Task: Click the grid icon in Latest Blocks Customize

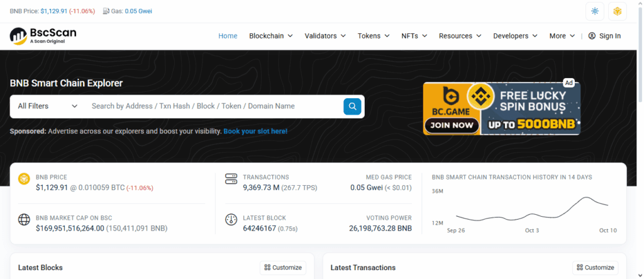Action: point(267,268)
